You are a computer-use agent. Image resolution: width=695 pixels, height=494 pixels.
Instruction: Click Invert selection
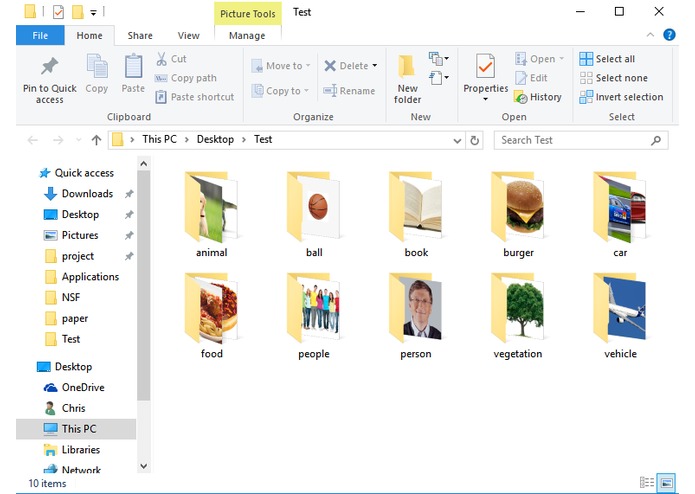[x=621, y=97]
